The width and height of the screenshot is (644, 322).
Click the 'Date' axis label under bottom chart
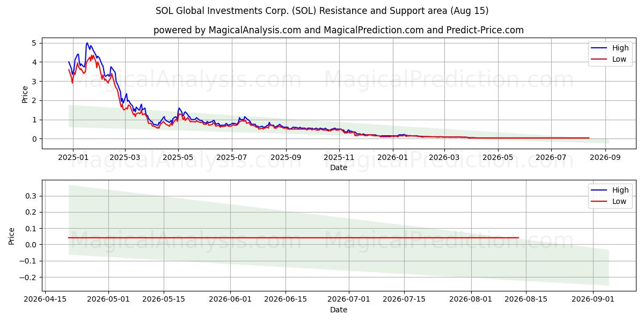[339, 310]
